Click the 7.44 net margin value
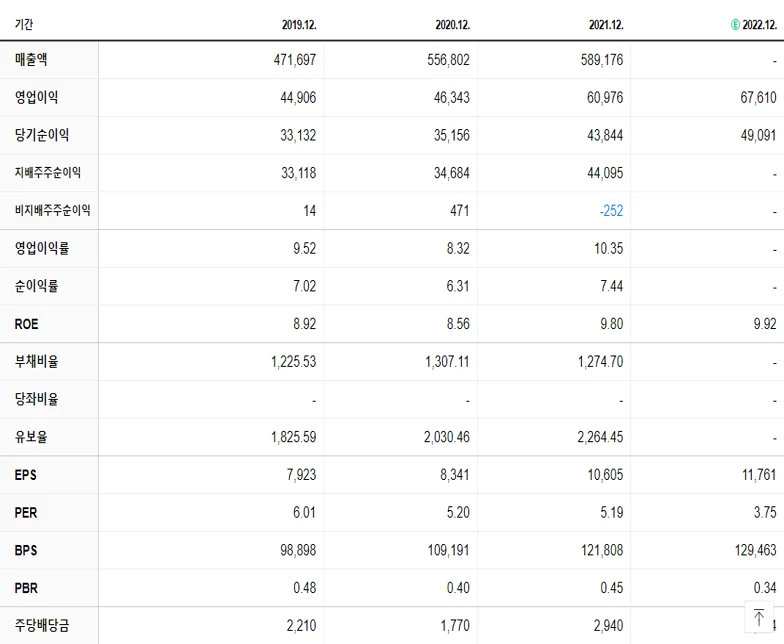The height and width of the screenshot is (644, 784). click(612, 286)
